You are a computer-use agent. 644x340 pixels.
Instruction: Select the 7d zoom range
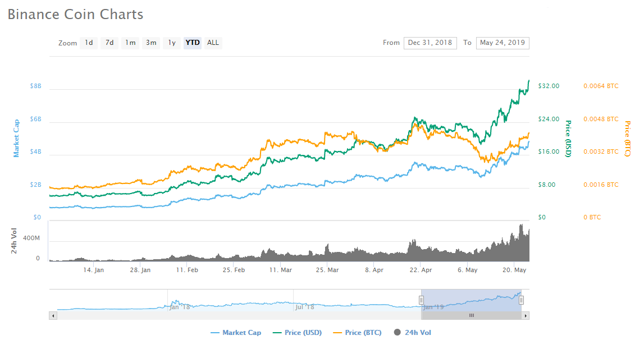[109, 43]
